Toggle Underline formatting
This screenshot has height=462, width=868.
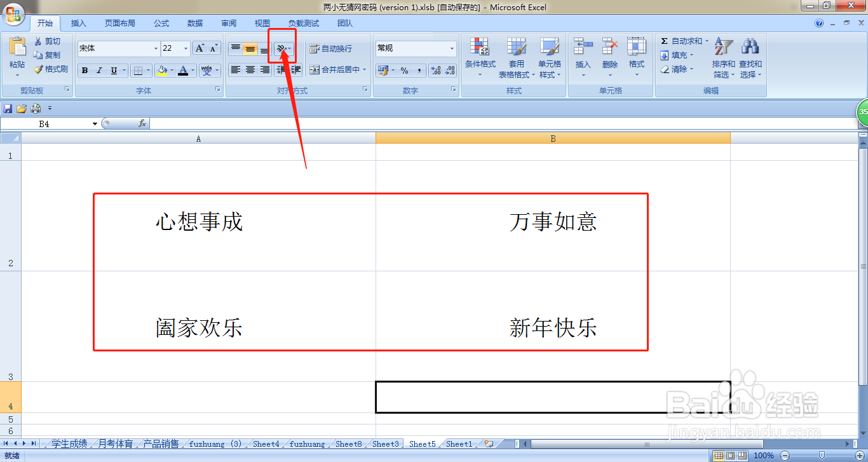pyautogui.click(x=114, y=71)
